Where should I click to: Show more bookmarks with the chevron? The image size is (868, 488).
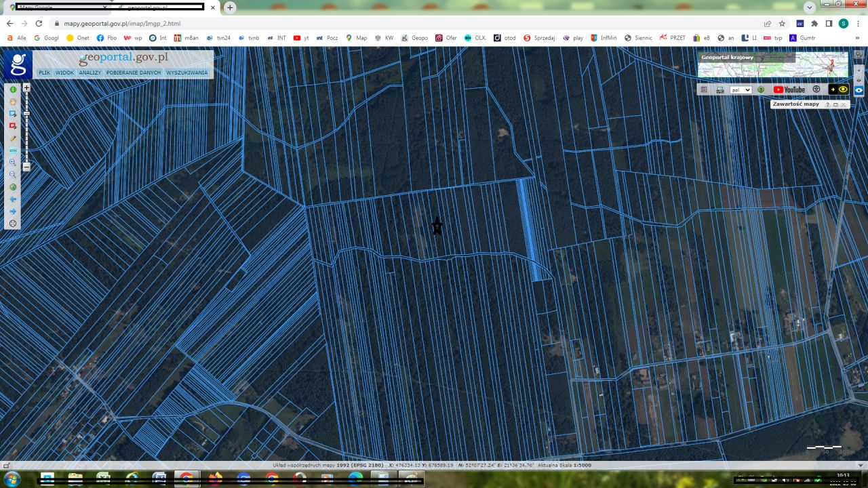(858, 38)
